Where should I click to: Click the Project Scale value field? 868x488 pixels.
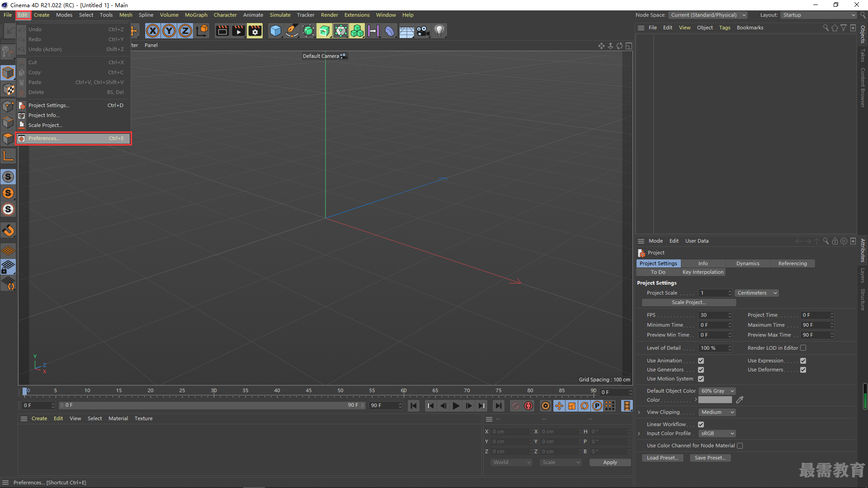tap(715, 293)
